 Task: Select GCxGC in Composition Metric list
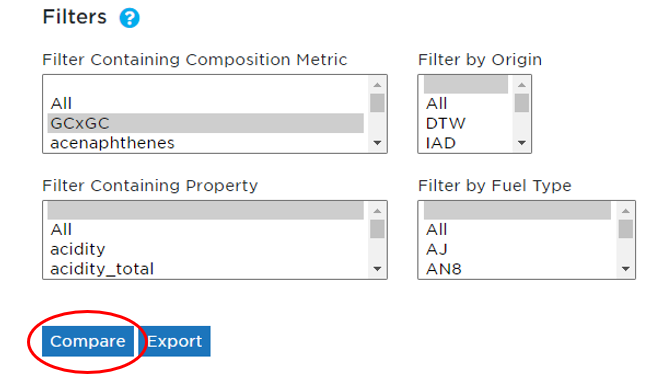[206, 123]
